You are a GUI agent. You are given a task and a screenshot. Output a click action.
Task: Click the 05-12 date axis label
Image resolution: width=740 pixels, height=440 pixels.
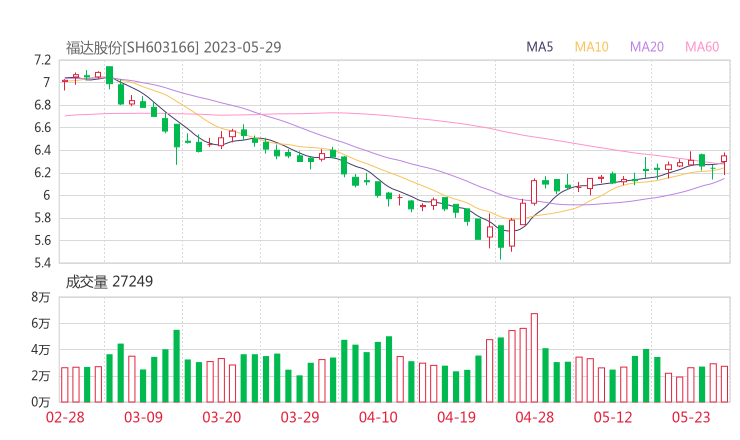(613, 417)
